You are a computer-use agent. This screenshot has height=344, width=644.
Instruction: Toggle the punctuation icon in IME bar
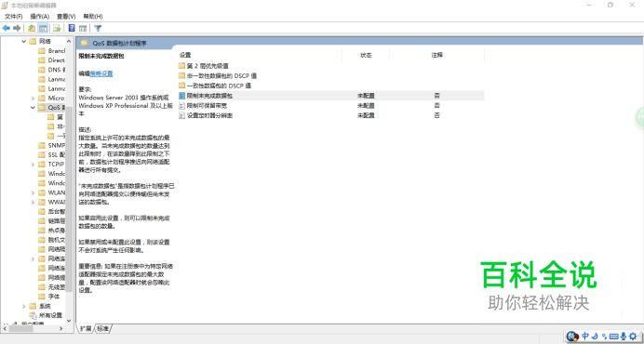(x=604, y=337)
